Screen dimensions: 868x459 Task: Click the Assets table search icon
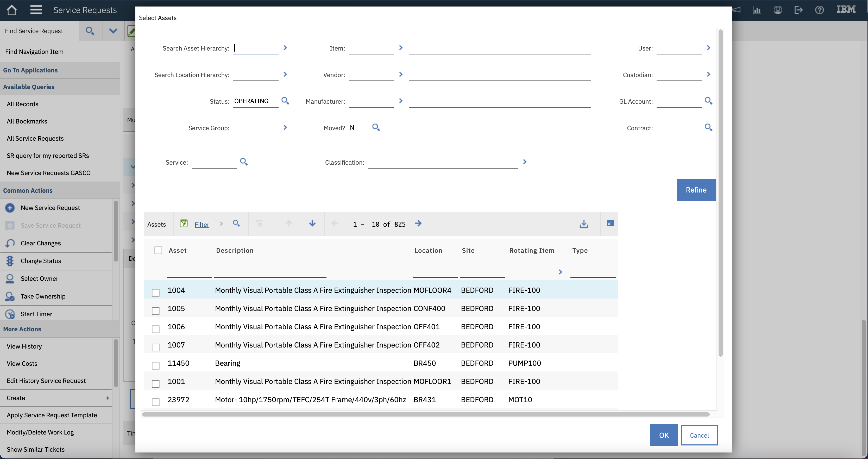tap(236, 224)
